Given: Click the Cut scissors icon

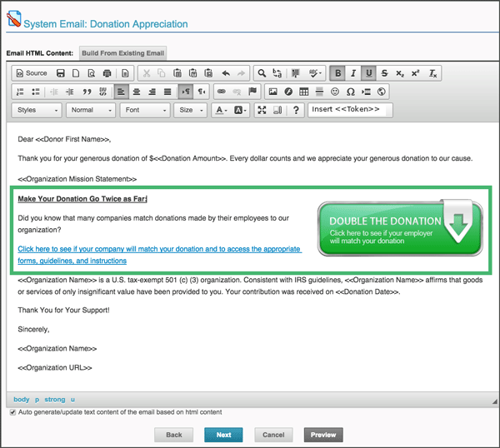Looking at the screenshot, I should (147, 73).
